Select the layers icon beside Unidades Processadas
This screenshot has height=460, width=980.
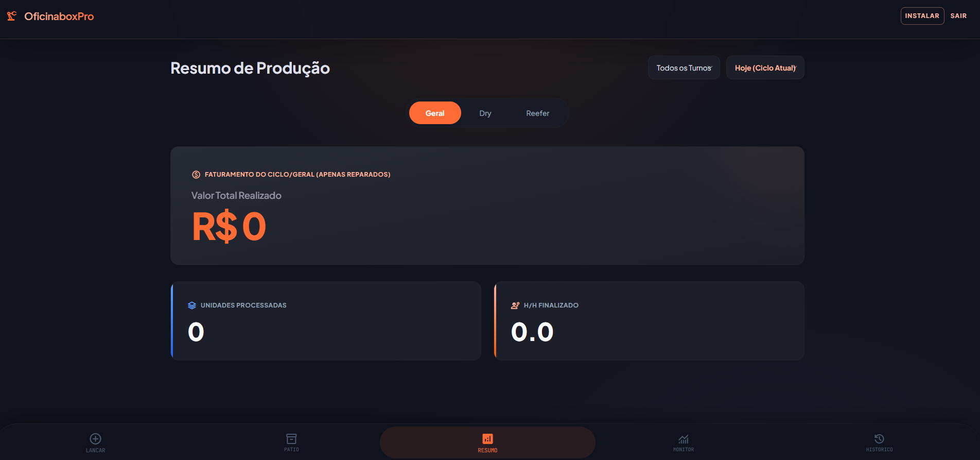(192, 305)
